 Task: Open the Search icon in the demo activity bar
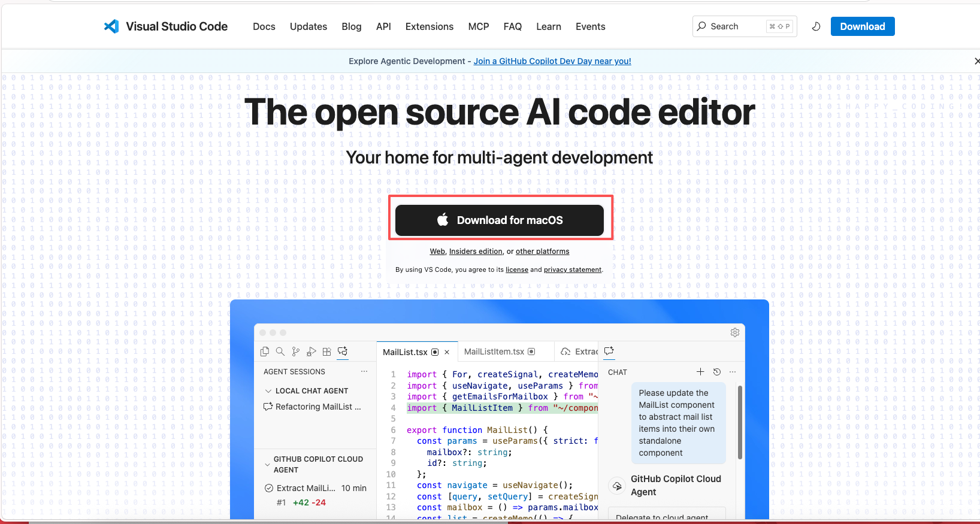pos(280,352)
